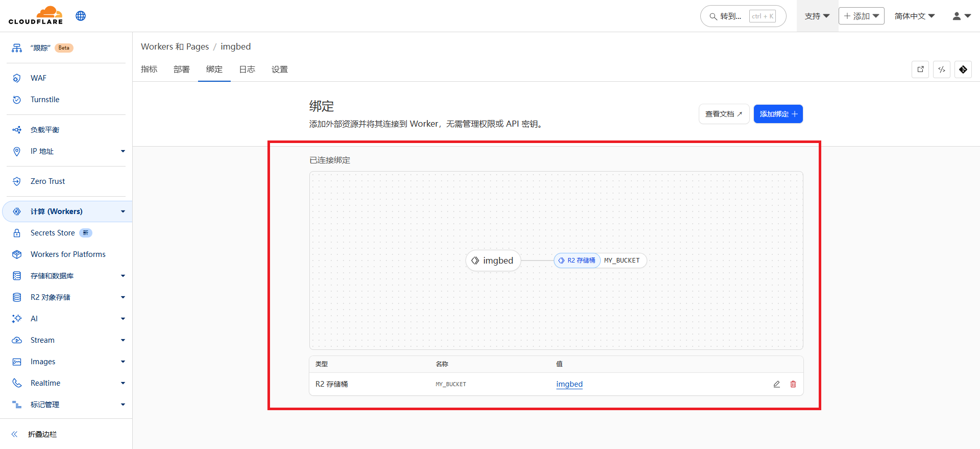Click the 转到 search field
Image resolution: width=980 pixels, height=449 pixels.
coord(743,16)
